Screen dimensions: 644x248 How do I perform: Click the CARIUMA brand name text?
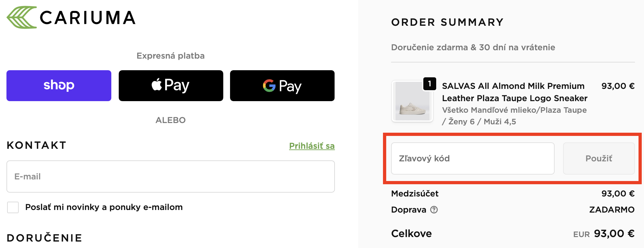coord(87,18)
